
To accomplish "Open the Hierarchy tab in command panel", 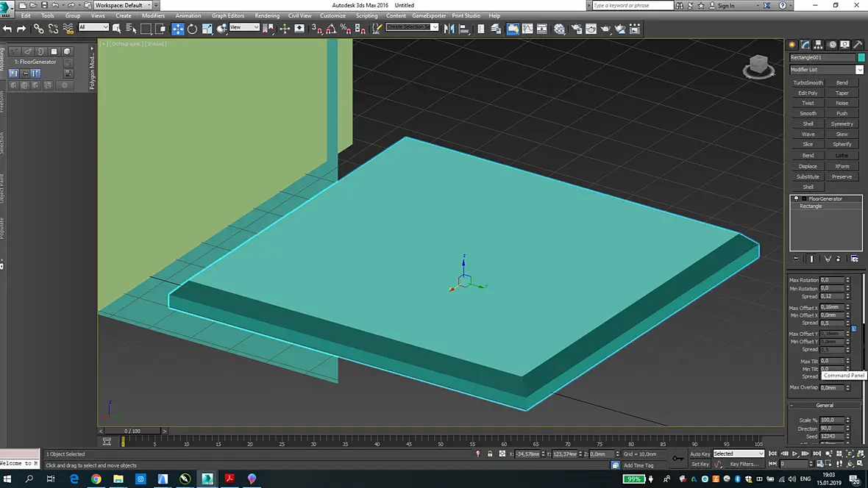I will point(818,45).
